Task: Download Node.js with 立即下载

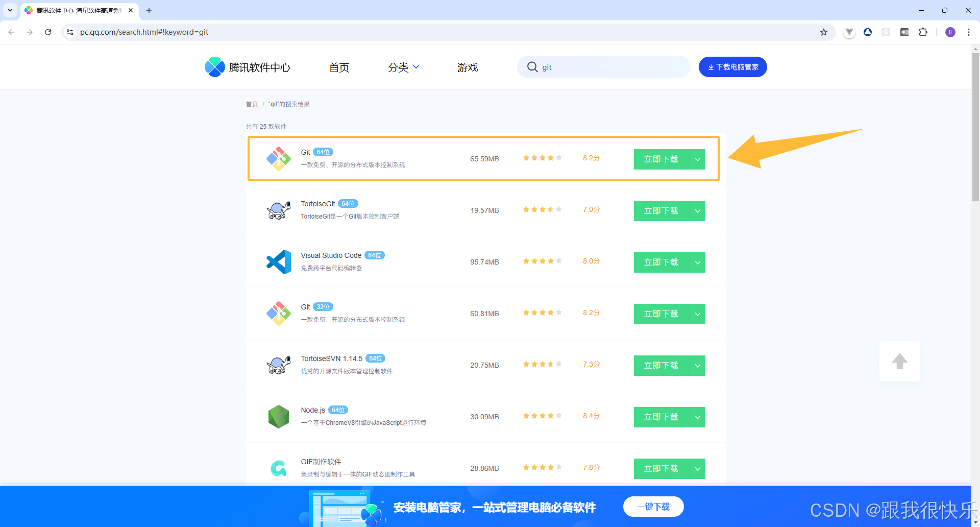Action: coord(661,417)
